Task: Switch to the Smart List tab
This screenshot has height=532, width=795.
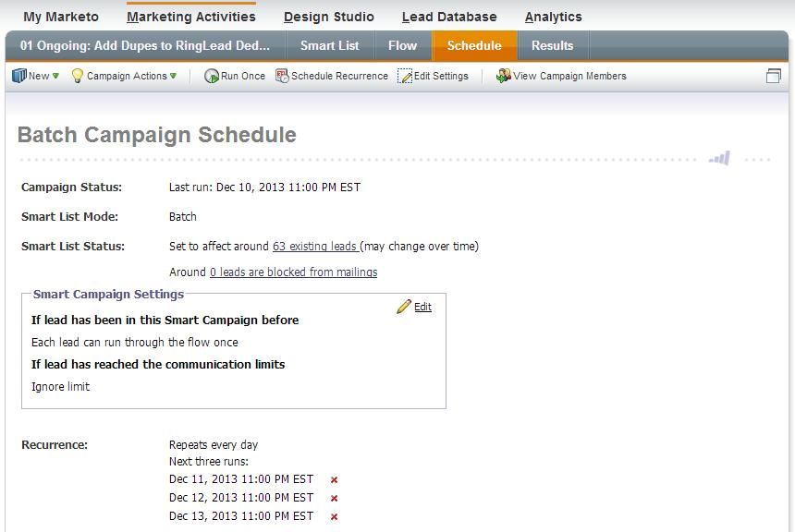Action: 329,45
